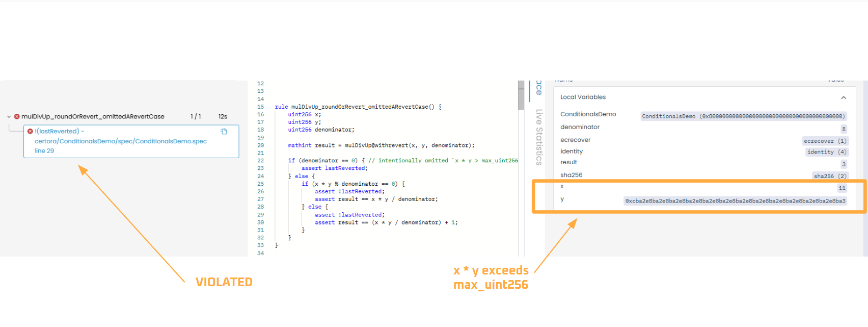Collapse the muldivUp_roundOrRevert rule tree chevron

point(9,117)
